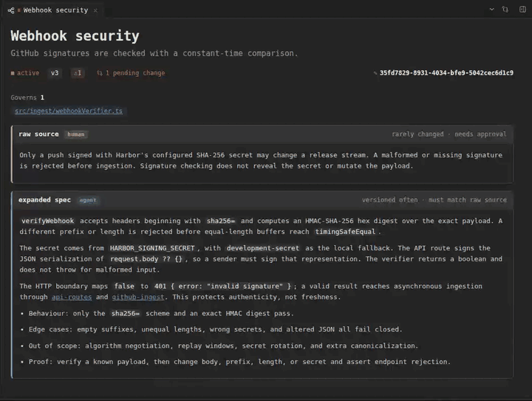Click the compare changes icon in the top bar

[505, 10]
